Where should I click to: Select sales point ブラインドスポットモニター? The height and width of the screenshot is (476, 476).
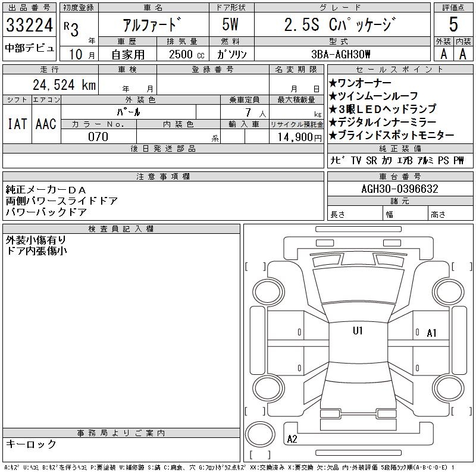click(x=392, y=135)
